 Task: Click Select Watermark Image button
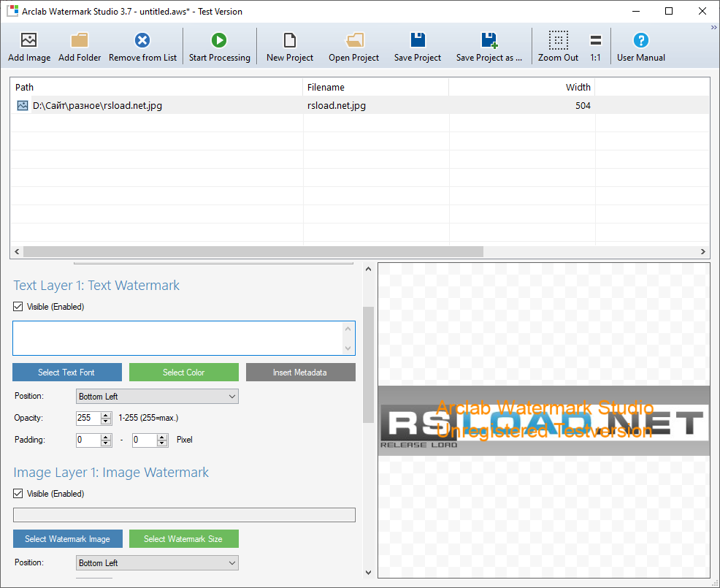coord(67,539)
